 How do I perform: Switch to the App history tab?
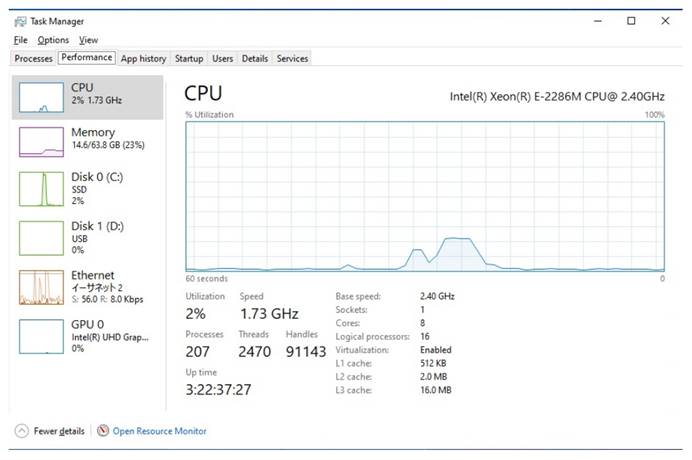tap(143, 58)
